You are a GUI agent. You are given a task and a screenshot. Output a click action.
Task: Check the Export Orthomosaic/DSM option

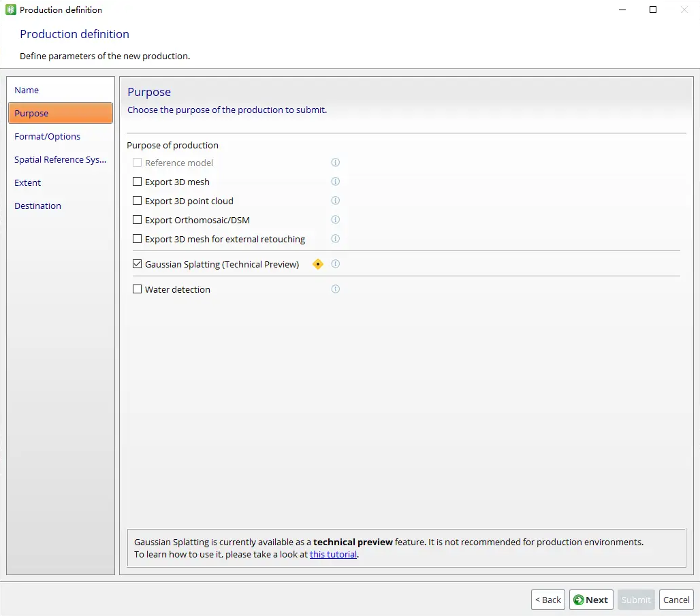[137, 220]
